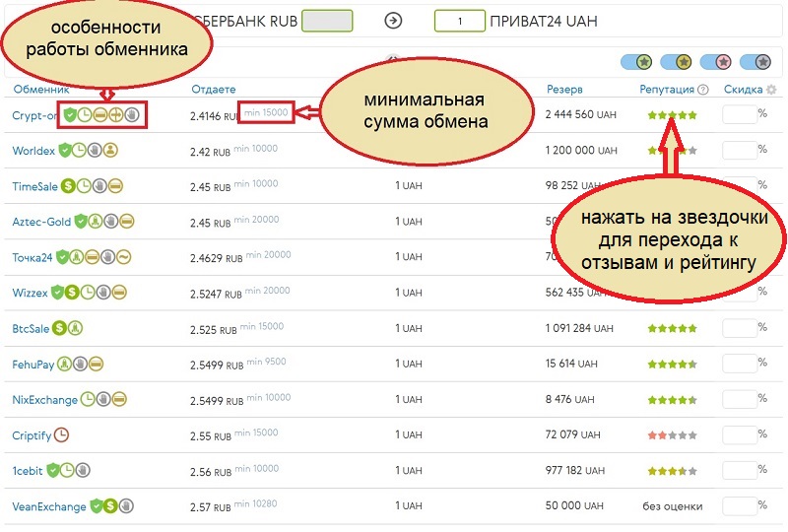Screen dimensions: 788x532
Task: Click the Aztec-Gold row hand icon
Action: coord(111,221)
